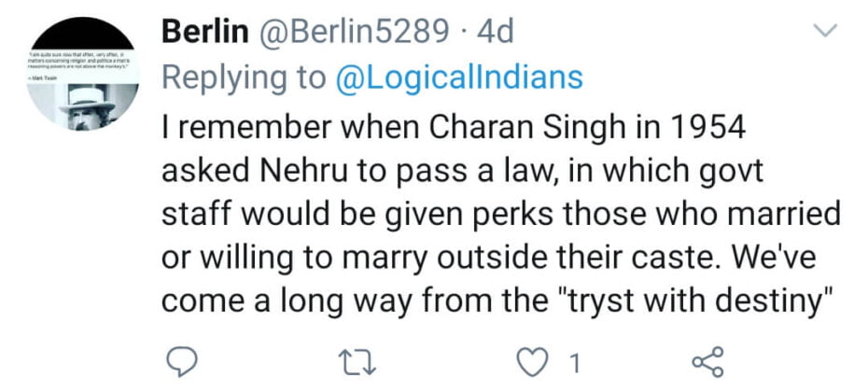Click the display name Berlin
The height and width of the screenshot is (392, 868).
[204, 31]
